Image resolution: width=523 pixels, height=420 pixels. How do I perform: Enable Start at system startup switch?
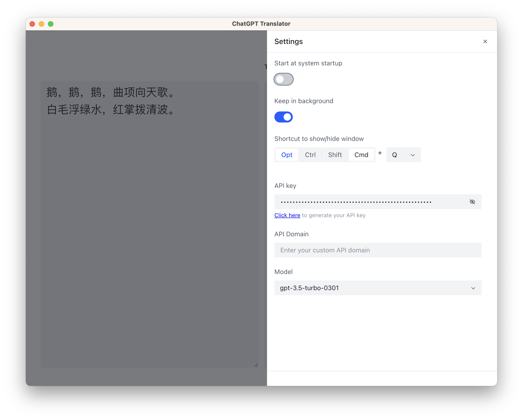283,79
